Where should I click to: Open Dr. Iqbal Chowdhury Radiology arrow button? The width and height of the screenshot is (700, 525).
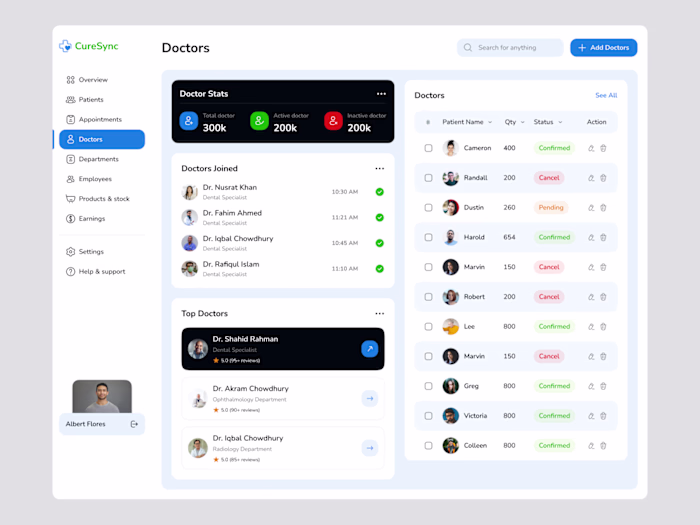(x=370, y=448)
